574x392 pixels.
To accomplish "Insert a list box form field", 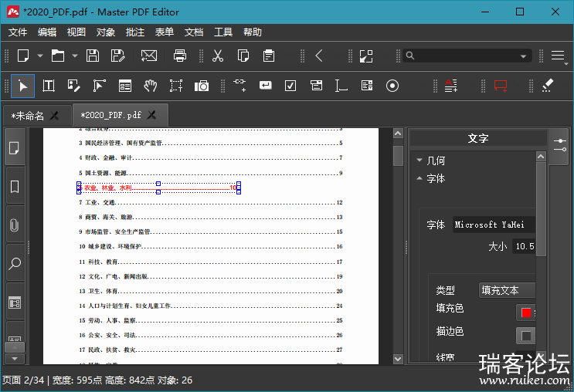I will [x=367, y=86].
